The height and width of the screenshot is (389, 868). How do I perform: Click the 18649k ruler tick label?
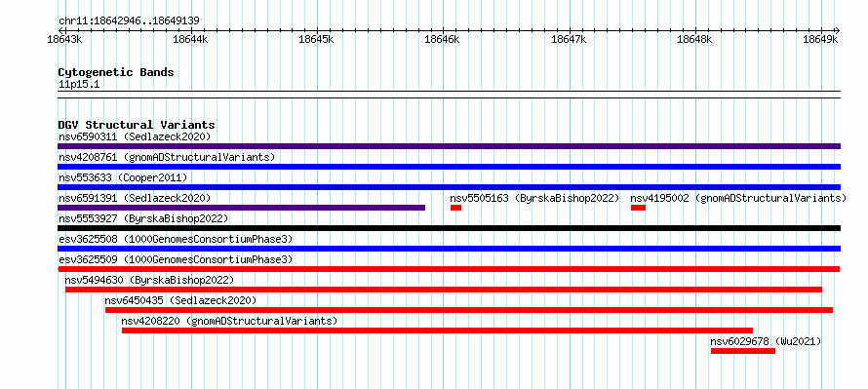point(821,39)
